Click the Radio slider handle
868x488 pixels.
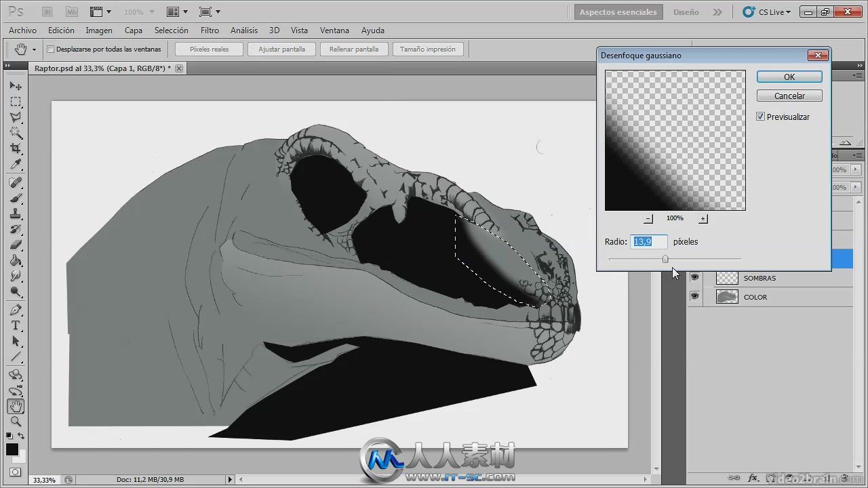665,259
